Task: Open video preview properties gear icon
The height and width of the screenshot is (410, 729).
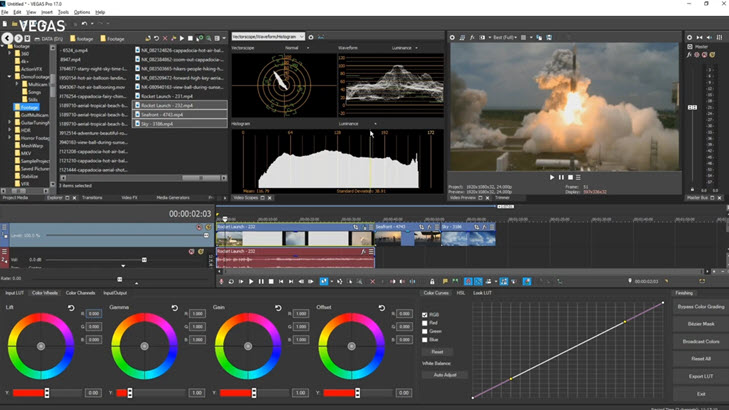Action: [452, 37]
